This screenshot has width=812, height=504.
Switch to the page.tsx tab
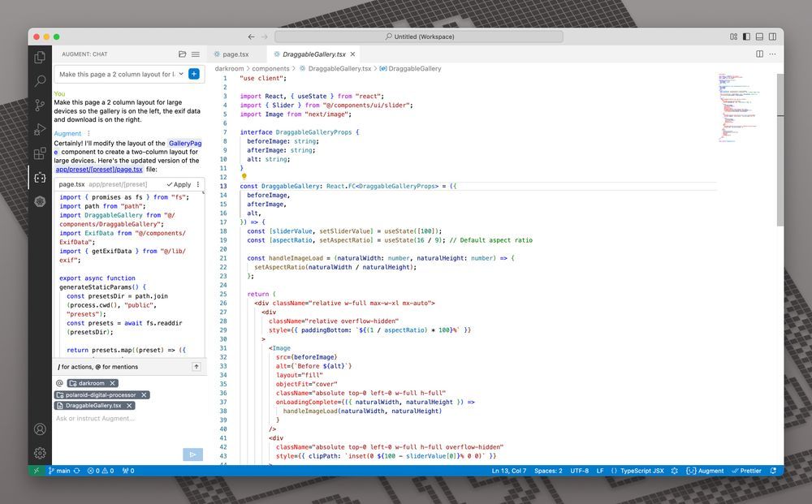pos(235,54)
